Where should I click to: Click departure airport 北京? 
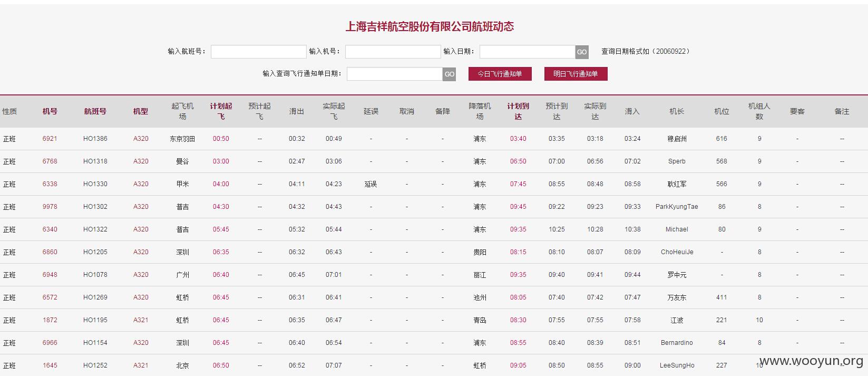(x=182, y=365)
